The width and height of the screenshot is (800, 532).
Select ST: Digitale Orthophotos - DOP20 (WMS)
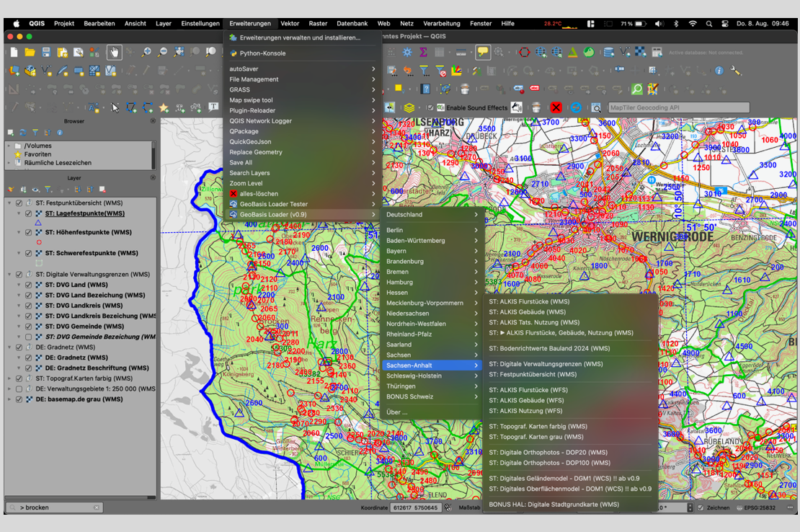pos(549,452)
